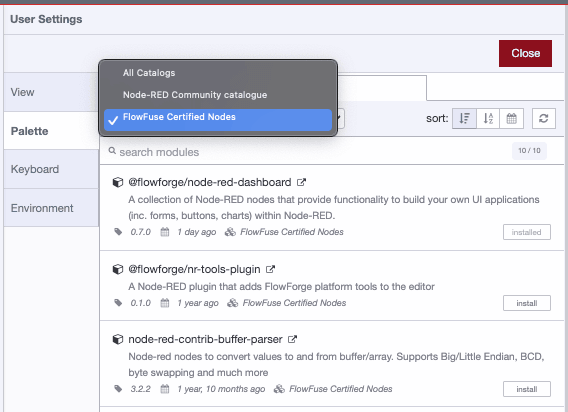Click @flowforge/nr-tools-plugin module title
This screenshot has height=412, width=568.
pyautogui.click(x=194, y=269)
